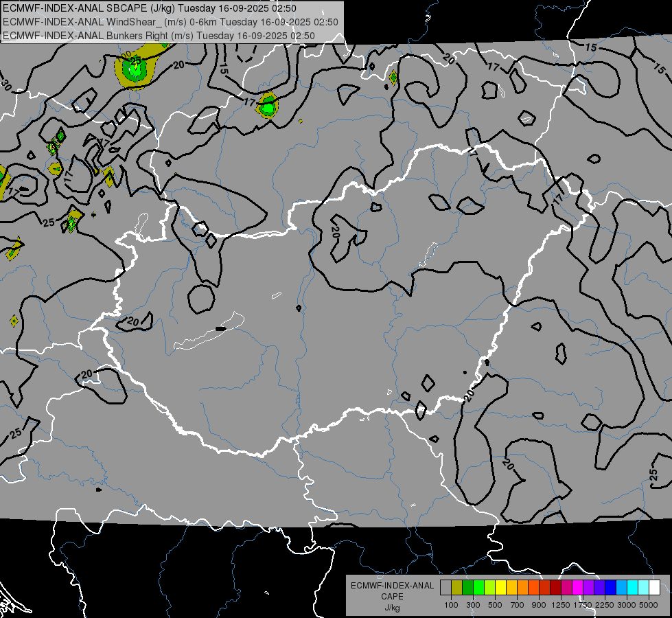Screen dimensions: 672x618
Task: Click the CAPE label in legend box
Action: 392,597
